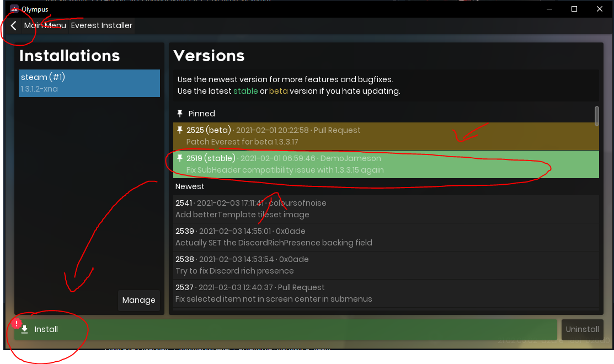Open the Main Menu breadcrumb

[45, 25]
